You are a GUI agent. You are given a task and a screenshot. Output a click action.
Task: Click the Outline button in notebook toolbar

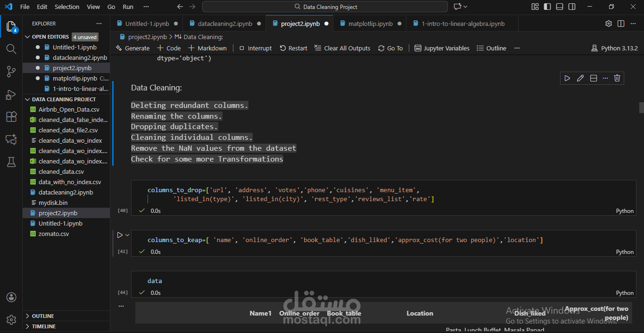(491, 48)
